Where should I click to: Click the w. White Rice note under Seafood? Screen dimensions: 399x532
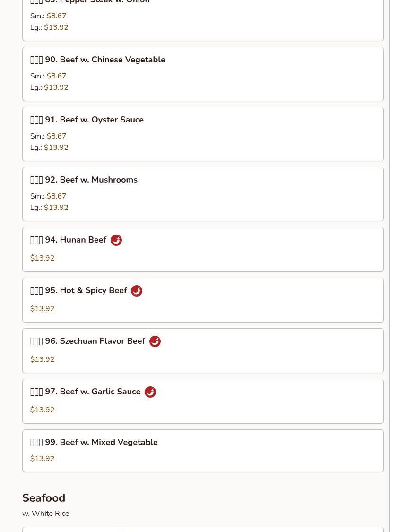[46, 514]
